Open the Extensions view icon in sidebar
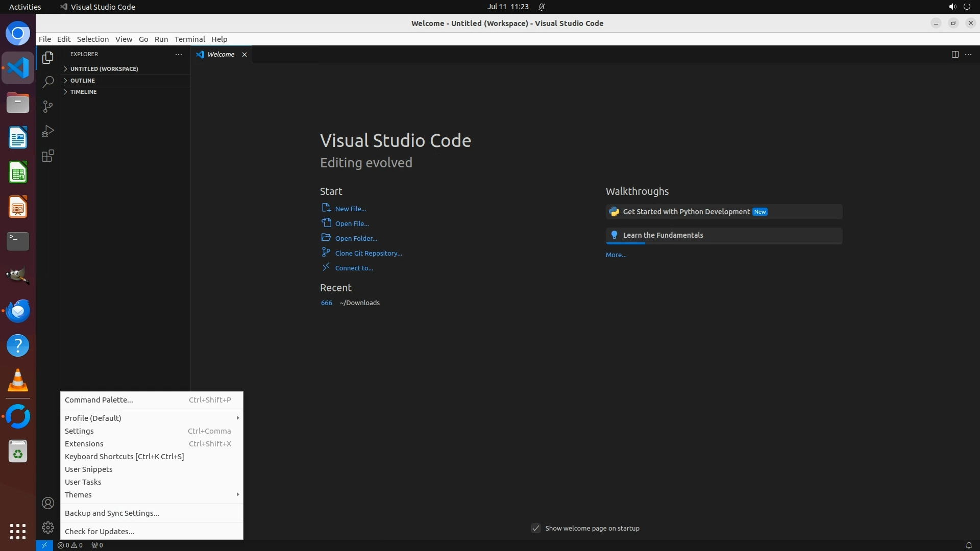The height and width of the screenshot is (551, 980). (x=48, y=156)
